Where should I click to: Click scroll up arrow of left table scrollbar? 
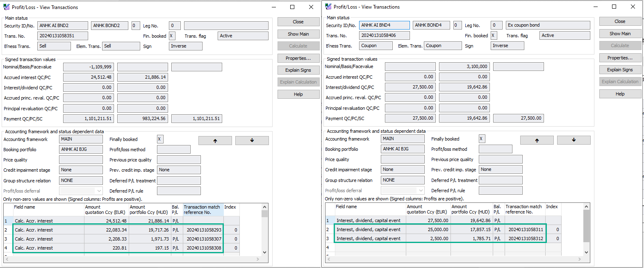click(265, 207)
